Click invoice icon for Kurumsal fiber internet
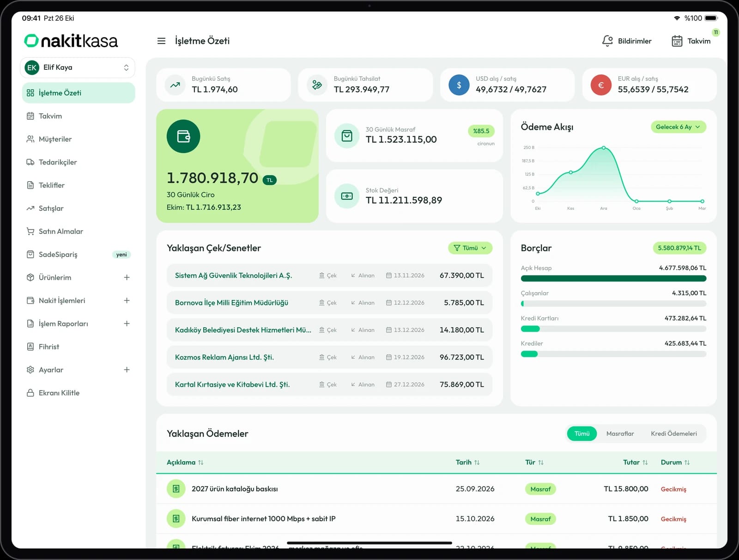Viewport: 739px width, 560px height. pyautogui.click(x=176, y=519)
